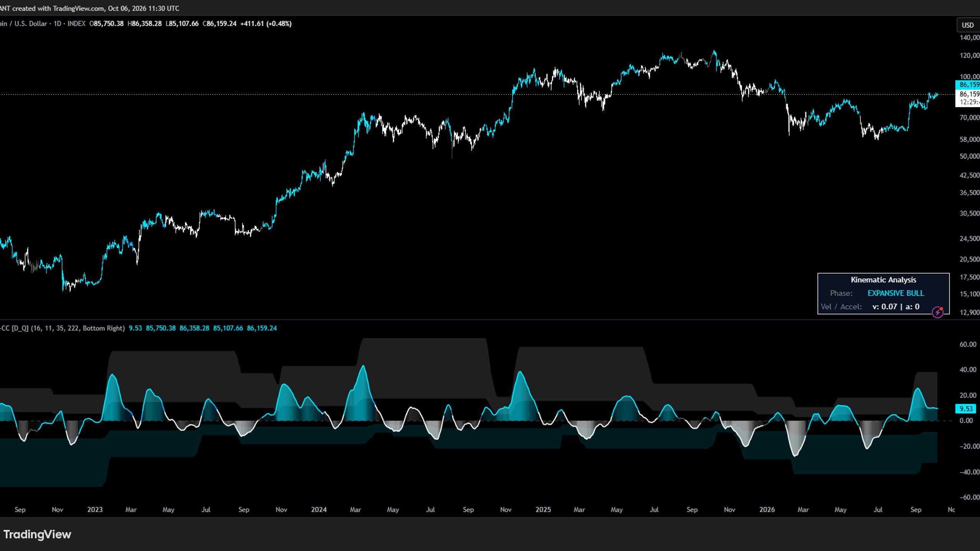This screenshot has height=551, width=980.
Task: Click the 140,00 label on the price scale
Action: pyautogui.click(x=969, y=37)
